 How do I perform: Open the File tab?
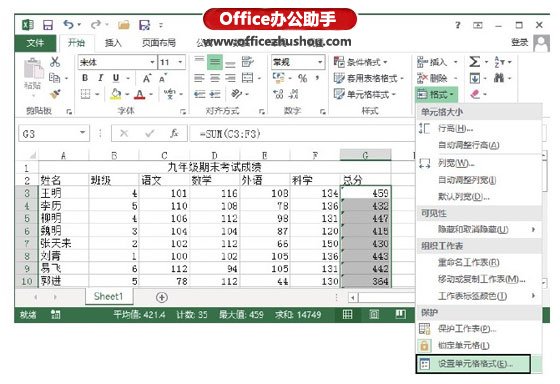35,43
